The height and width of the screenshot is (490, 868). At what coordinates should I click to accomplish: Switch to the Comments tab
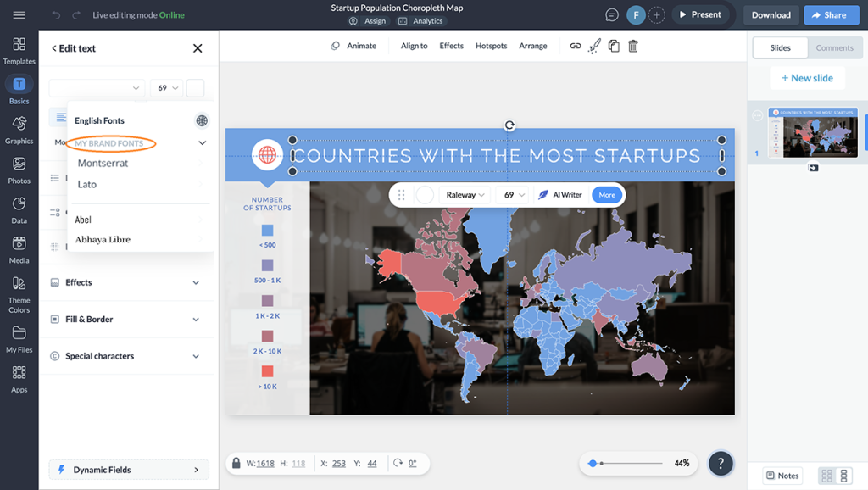(834, 47)
